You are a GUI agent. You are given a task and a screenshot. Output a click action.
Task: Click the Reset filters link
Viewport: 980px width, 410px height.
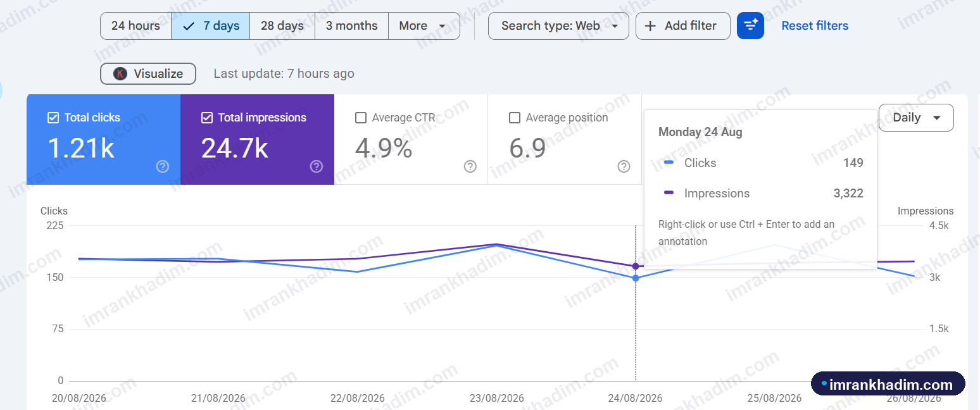pos(815,26)
